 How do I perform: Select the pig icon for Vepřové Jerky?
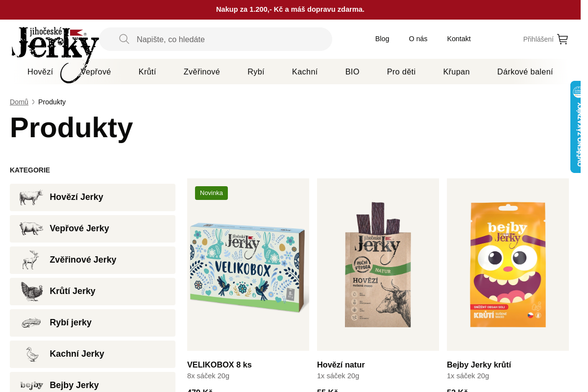tap(31, 229)
